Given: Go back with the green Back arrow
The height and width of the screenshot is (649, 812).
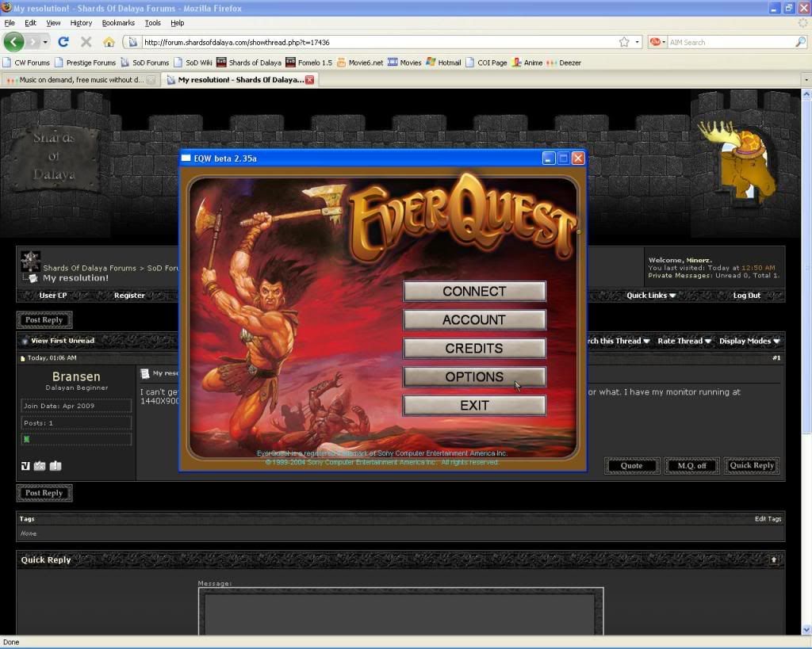Looking at the screenshot, I should (14, 42).
